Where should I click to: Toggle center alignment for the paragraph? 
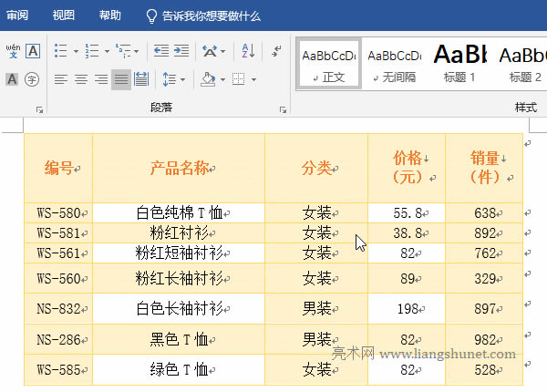click(80, 80)
